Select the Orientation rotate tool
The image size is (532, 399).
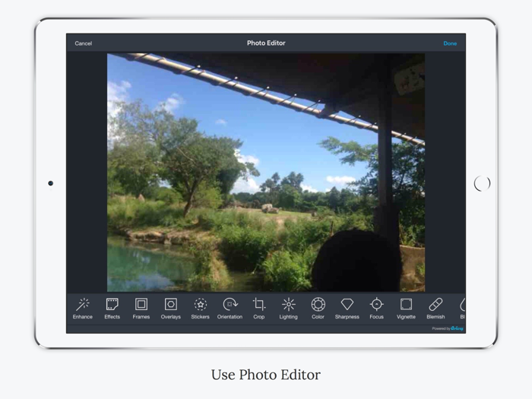pyautogui.click(x=230, y=309)
